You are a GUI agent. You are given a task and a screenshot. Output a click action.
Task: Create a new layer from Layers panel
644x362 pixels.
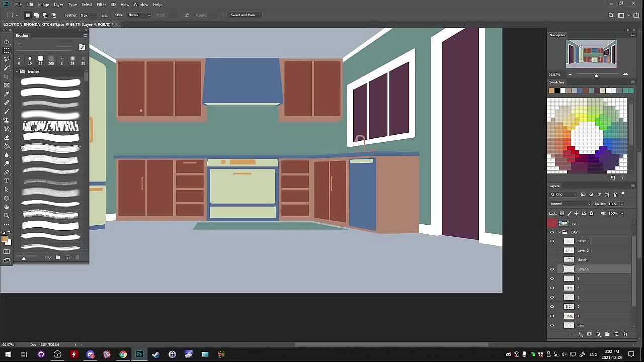point(616,334)
